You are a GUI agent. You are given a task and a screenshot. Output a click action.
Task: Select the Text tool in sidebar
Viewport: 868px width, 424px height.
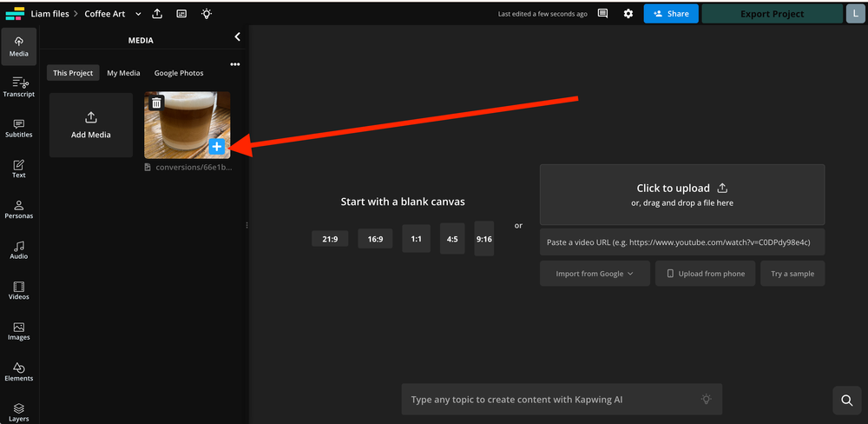tap(18, 168)
